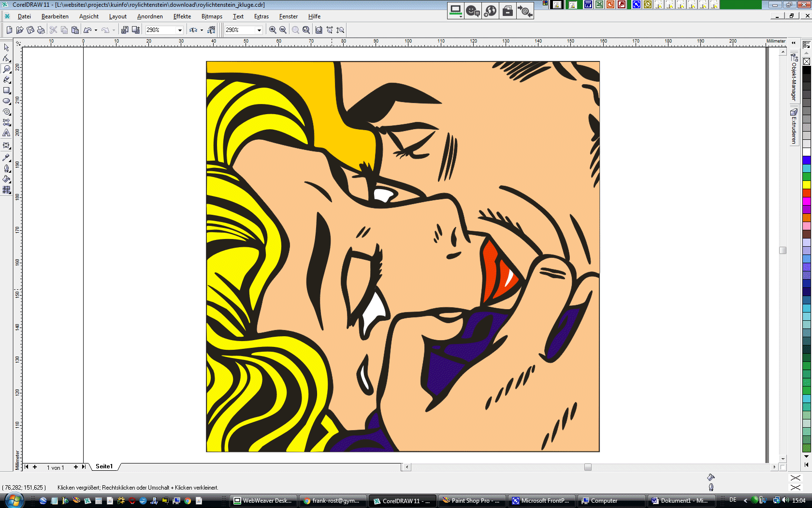
Task: Open the Objekt-Manager docker tab
Action: click(794, 77)
